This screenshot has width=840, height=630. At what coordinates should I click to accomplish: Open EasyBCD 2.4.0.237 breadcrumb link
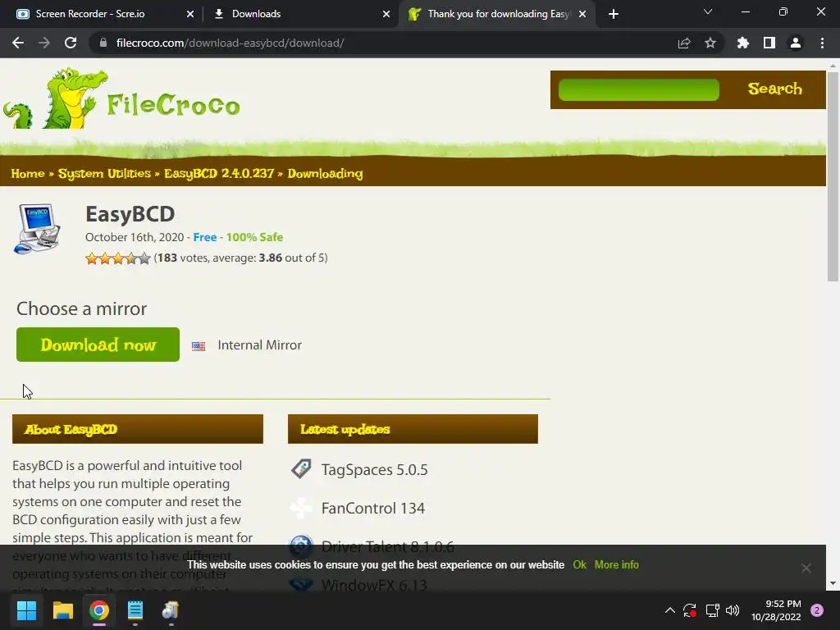(x=218, y=174)
